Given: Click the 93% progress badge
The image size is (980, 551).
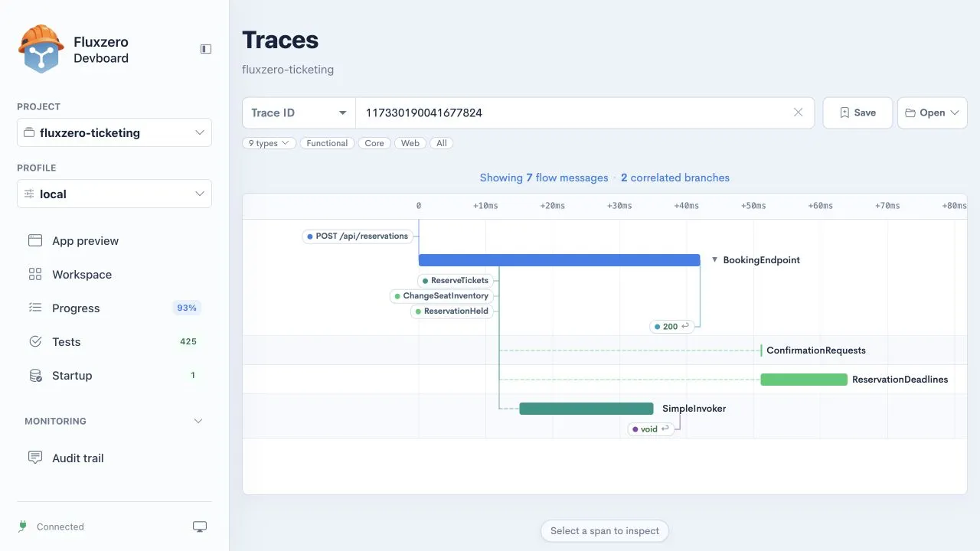Looking at the screenshot, I should (x=187, y=308).
